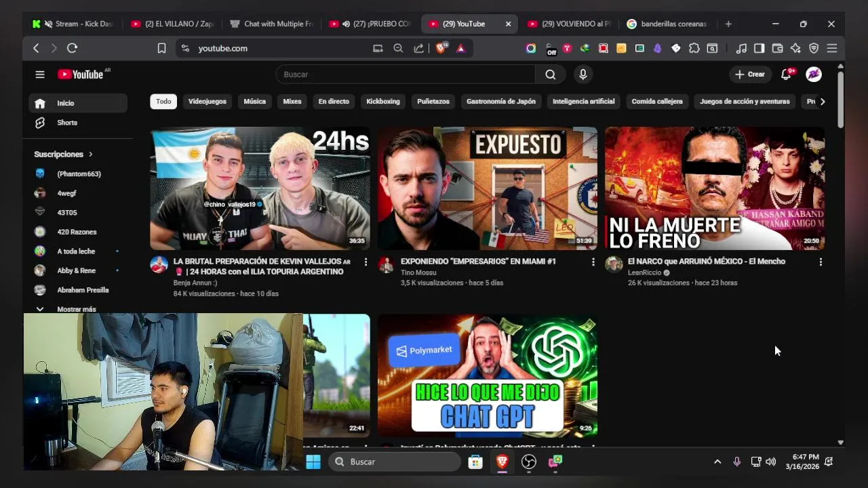This screenshot has width=868, height=488.
Task: Click the YouTube page vertical scrollbar
Action: (x=841, y=100)
